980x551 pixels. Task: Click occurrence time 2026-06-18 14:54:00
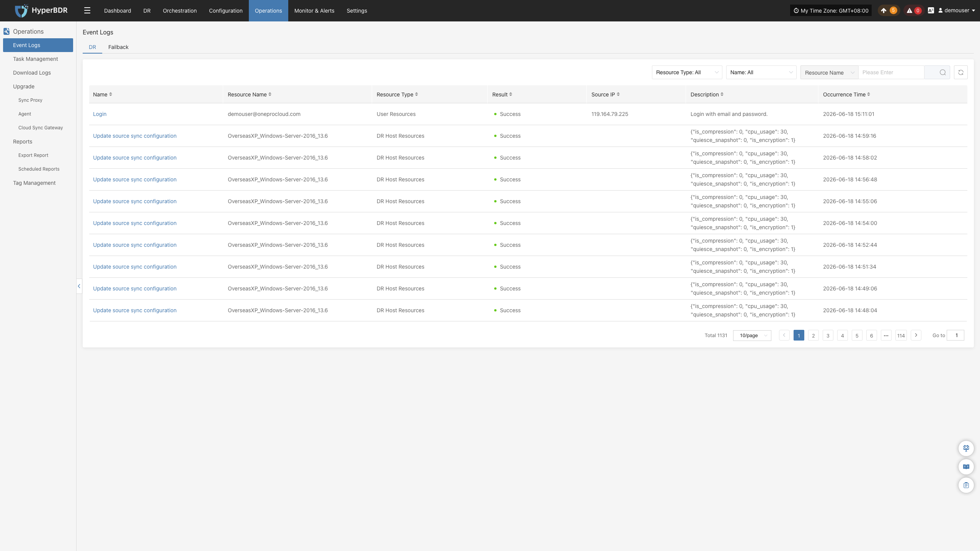pyautogui.click(x=850, y=223)
